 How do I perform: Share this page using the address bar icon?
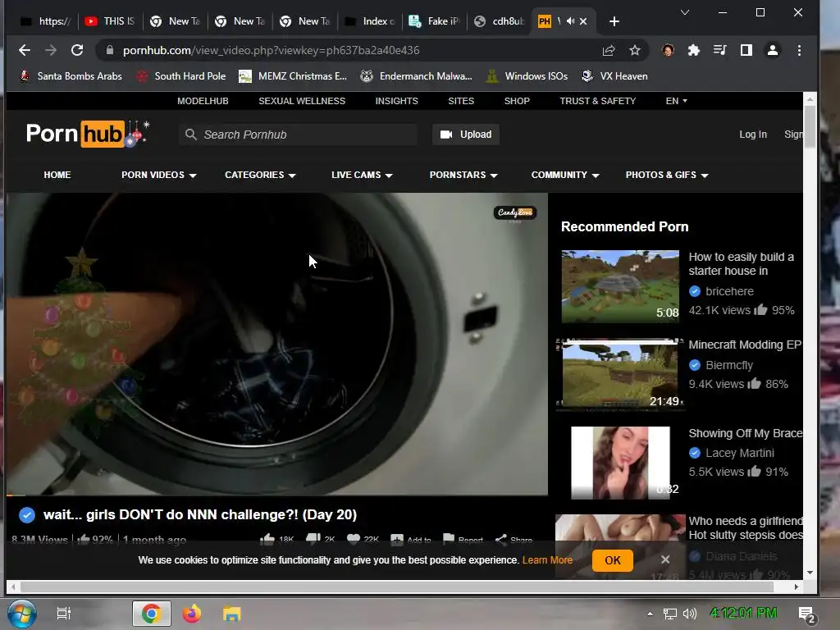(x=609, y=50)
